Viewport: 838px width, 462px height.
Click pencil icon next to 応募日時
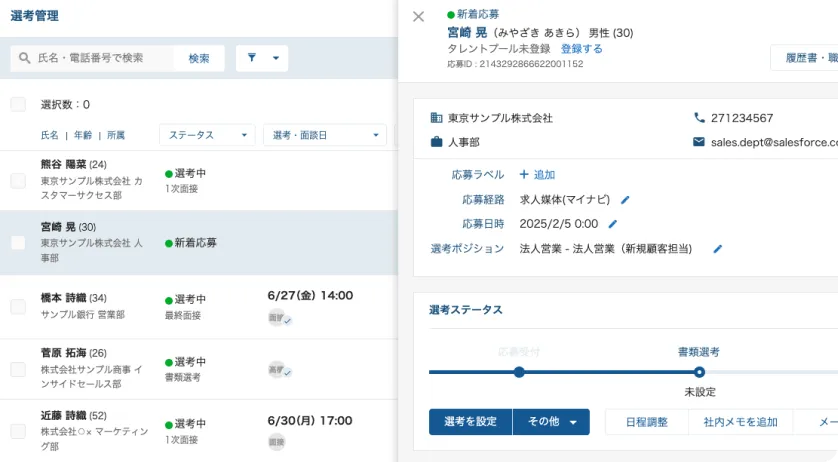point(612,224)
